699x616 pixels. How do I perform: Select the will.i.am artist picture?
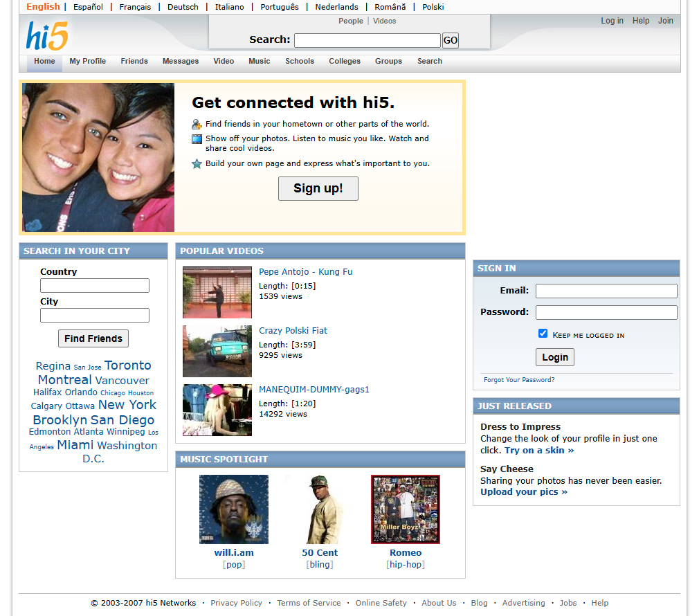(233, 509)
